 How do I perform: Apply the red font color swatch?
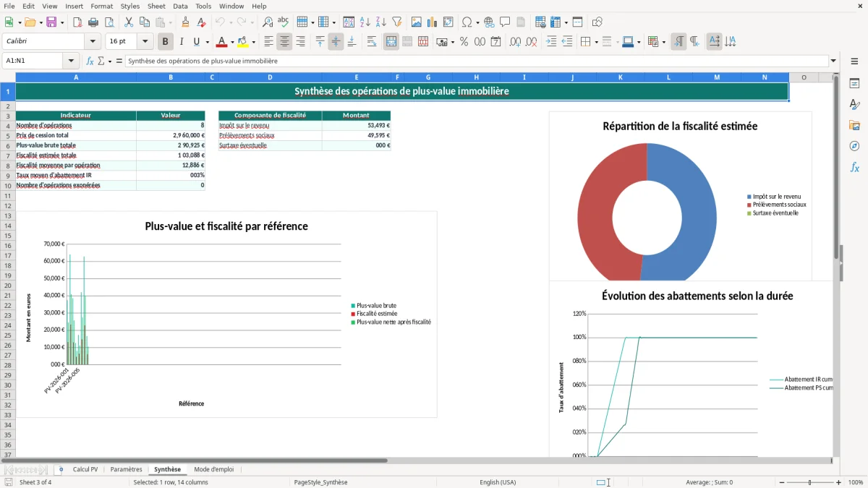click(222, 41)
